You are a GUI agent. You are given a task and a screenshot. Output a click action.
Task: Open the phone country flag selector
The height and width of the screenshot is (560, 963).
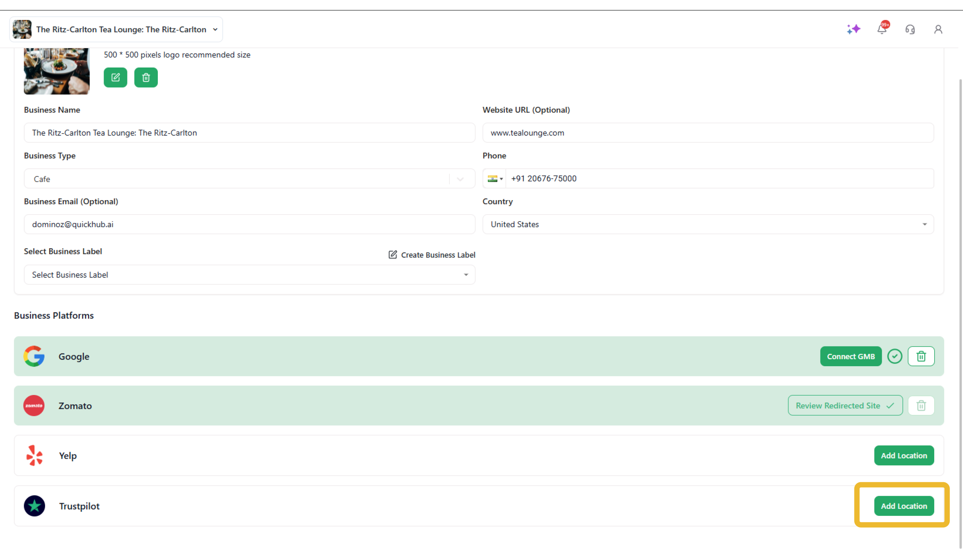tap(495, 178)
